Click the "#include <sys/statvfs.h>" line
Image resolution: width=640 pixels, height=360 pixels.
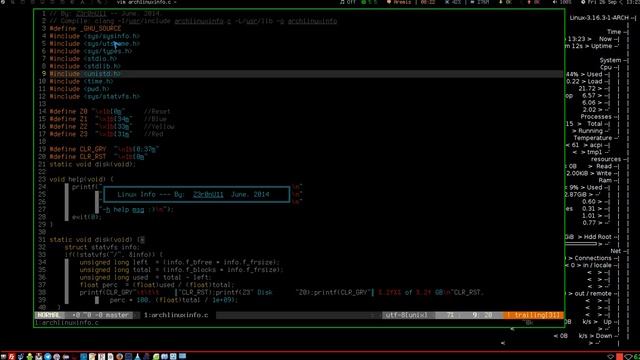point(95,97)
